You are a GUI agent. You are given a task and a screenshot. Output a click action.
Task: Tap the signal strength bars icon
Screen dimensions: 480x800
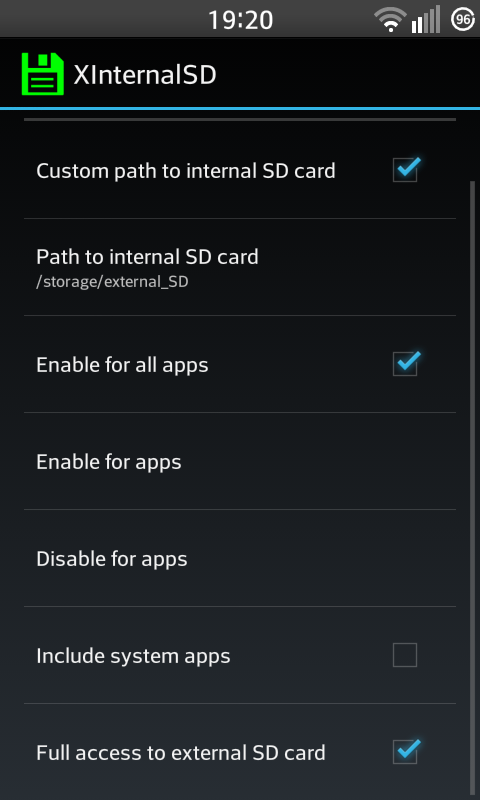point(425,19)
